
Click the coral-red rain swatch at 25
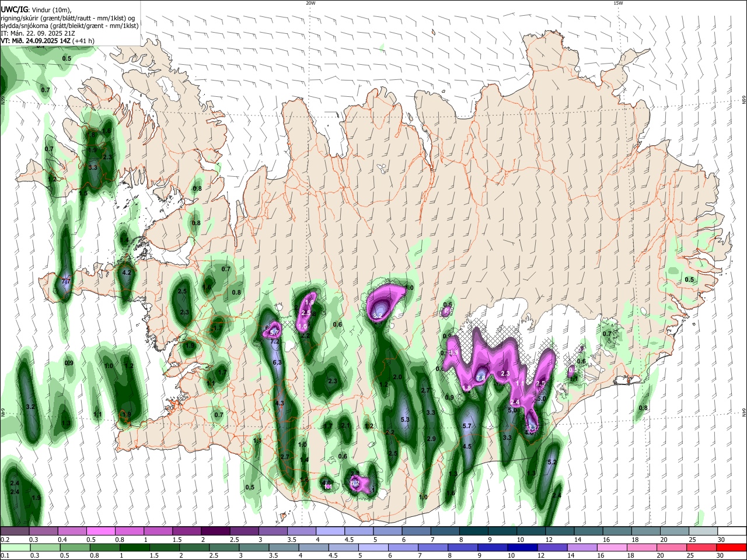(x=701, y=547)
